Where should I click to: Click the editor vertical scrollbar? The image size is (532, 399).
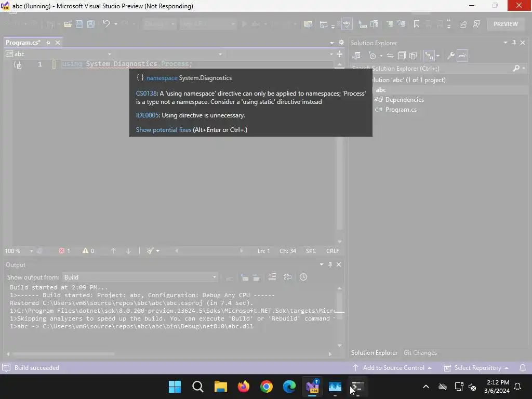pyautogui.click(x=340, y=149)
